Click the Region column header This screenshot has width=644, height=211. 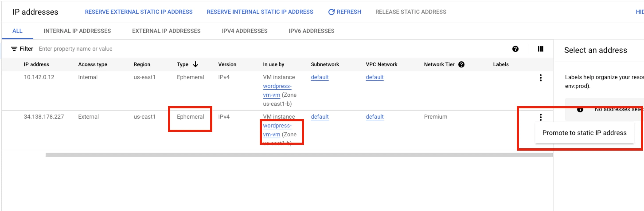coord(142,64)
